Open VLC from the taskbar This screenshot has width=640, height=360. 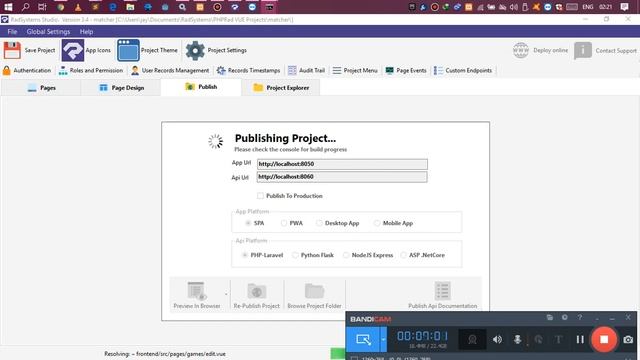pyautogui.click(x=78, y=7)
